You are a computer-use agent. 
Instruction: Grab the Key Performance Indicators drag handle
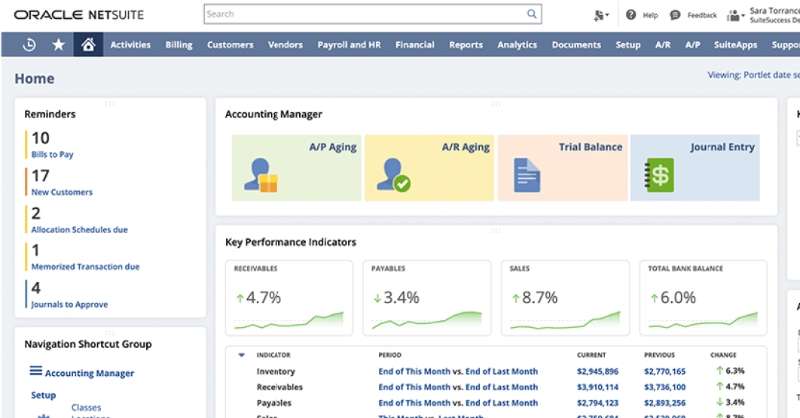pos(496,231)
